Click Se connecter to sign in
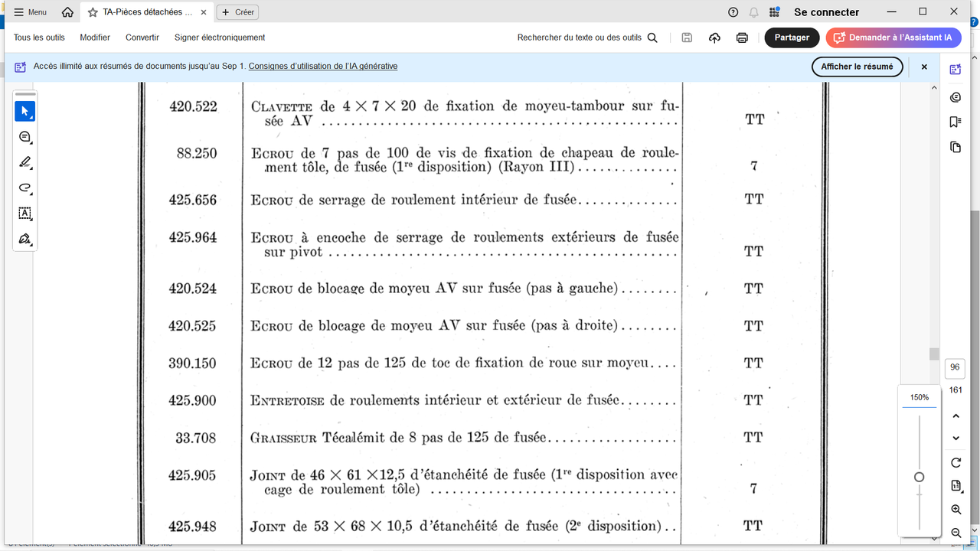The width and height of the screenshot is (980, 551). pos(827,12)
